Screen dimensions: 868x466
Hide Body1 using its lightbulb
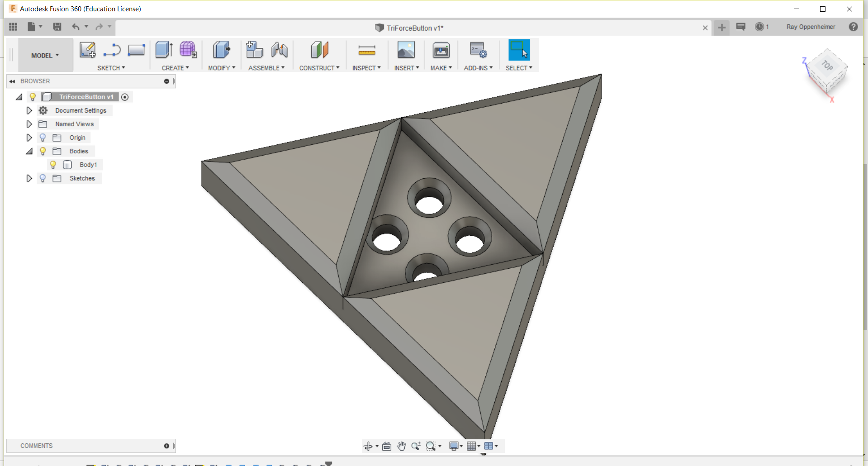53,165
